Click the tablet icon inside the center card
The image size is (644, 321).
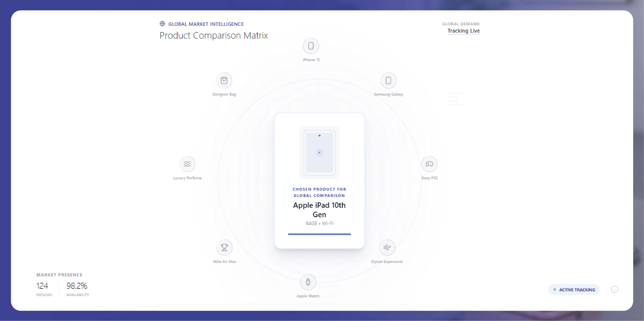319,153
